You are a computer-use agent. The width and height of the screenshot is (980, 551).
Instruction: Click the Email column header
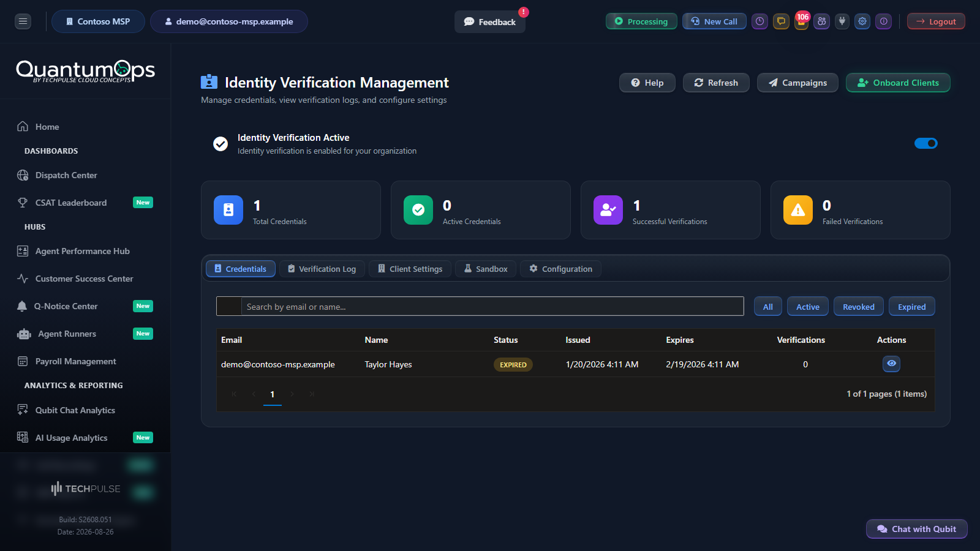(x=232, y=340)
